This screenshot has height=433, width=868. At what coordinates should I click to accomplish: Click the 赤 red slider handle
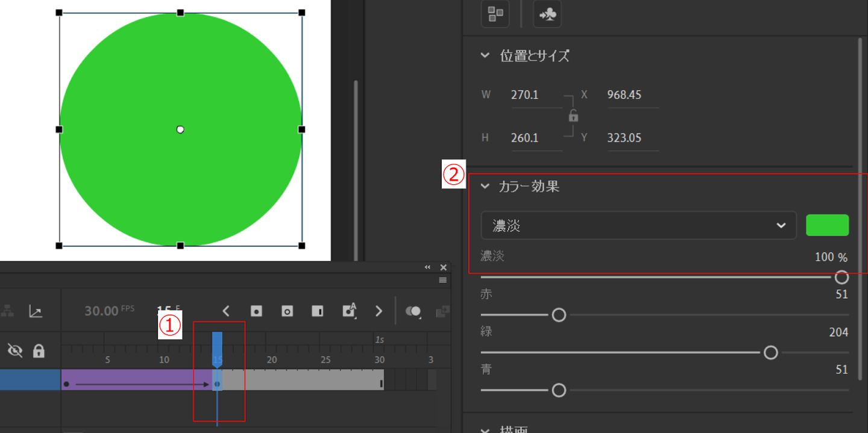(559, 314)
